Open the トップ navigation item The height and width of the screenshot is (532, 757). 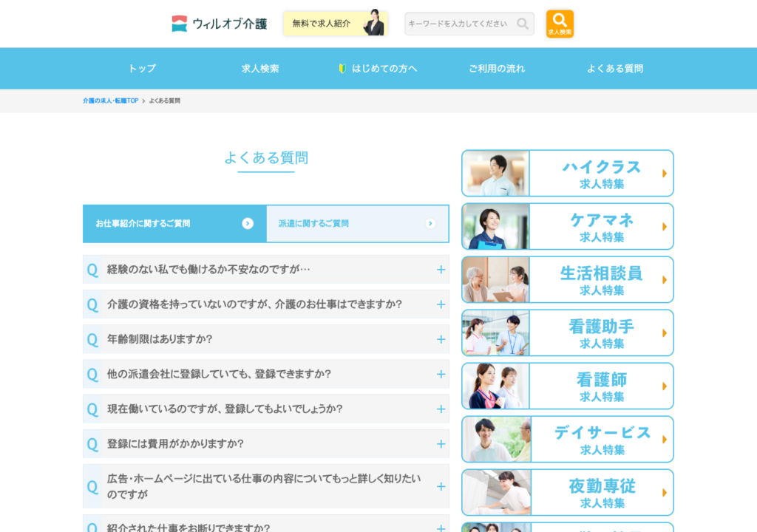point(142,69)
